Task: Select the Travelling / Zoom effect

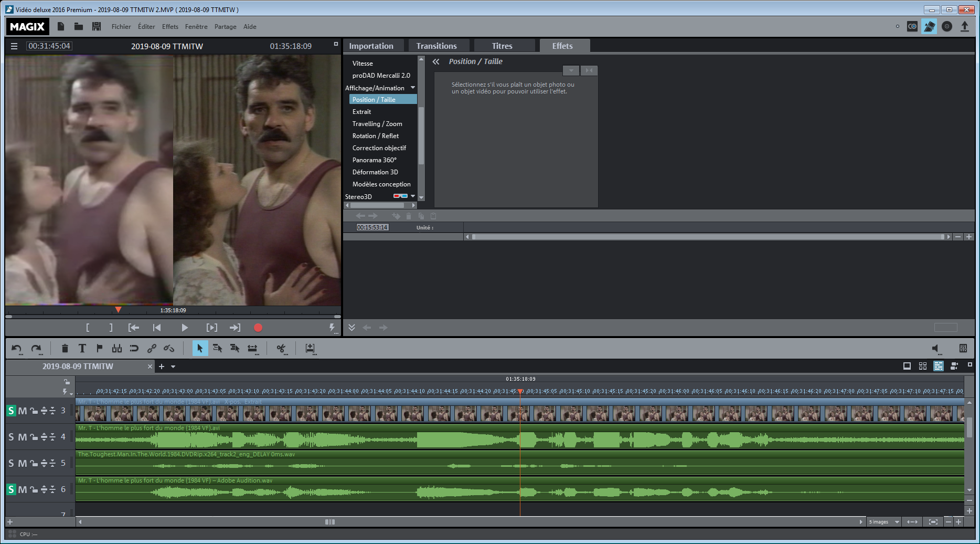Action: click(377, 124)
